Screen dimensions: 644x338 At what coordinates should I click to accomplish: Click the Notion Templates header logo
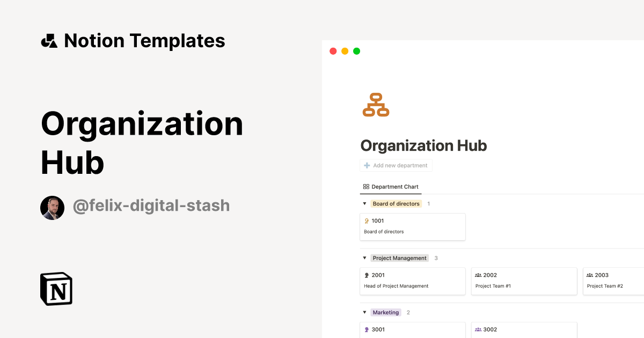(x=49, y=40)
